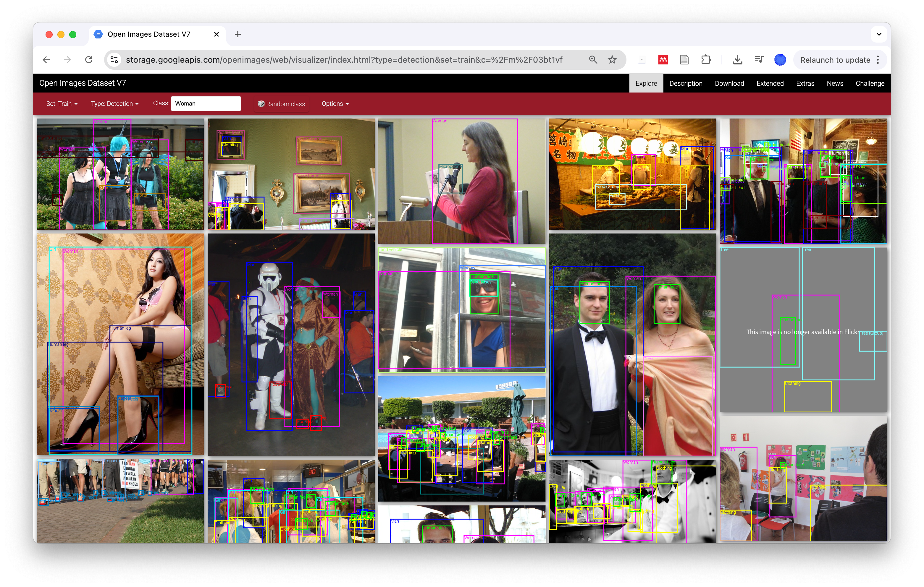The height and width of the screenshot is (587, 924).
Task: Click Relaunch to update
Action: tap(835, 60)
